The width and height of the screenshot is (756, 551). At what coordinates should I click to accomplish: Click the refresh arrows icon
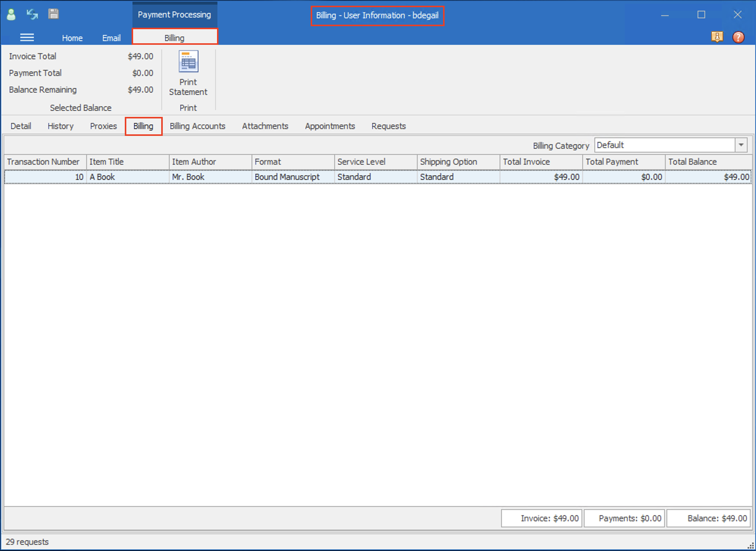pos(32,14)
